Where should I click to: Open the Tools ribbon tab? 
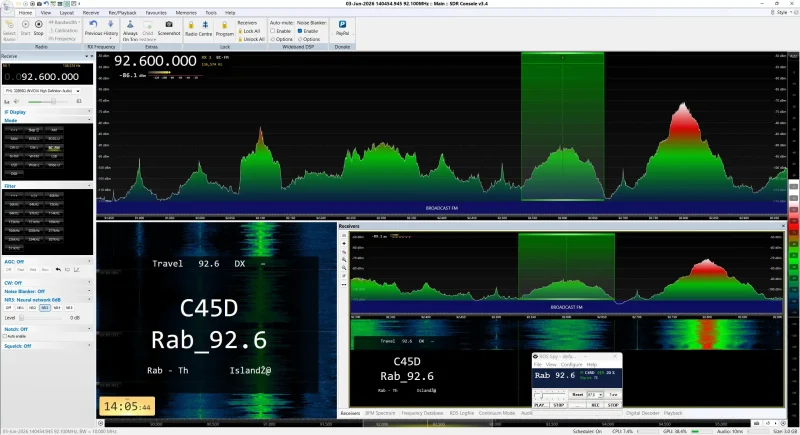click(x=211, y=13)
